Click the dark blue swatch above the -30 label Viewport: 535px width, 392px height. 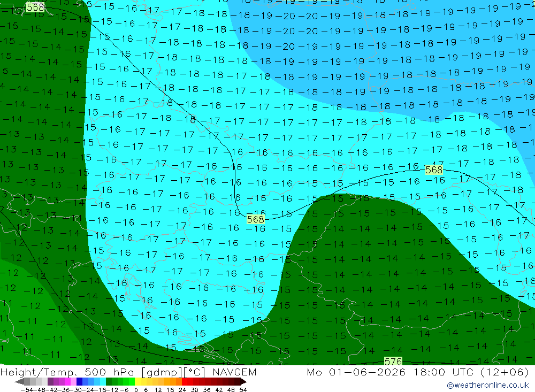(x=79, y=382)
